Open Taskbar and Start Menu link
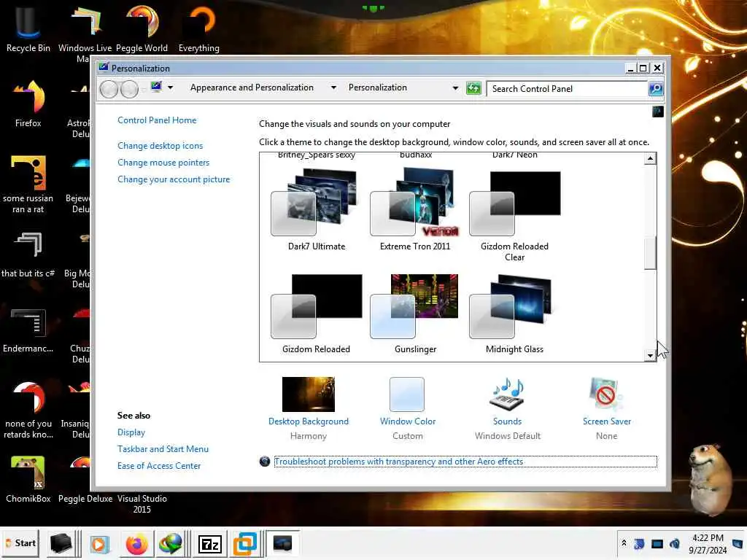747x560 pixels. 163,449
